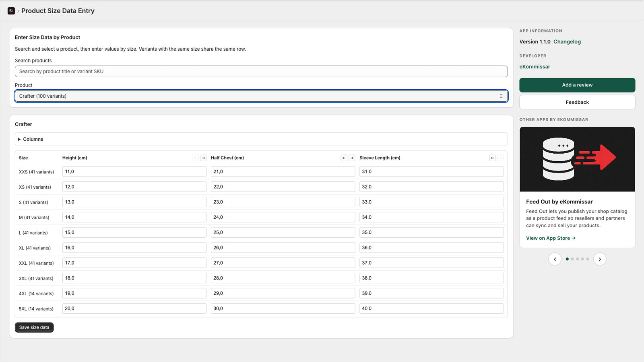The width and height of the screenshot is (644, 362).
Task: Move the Height column right using its arrow
Action: tap(202, 158)
